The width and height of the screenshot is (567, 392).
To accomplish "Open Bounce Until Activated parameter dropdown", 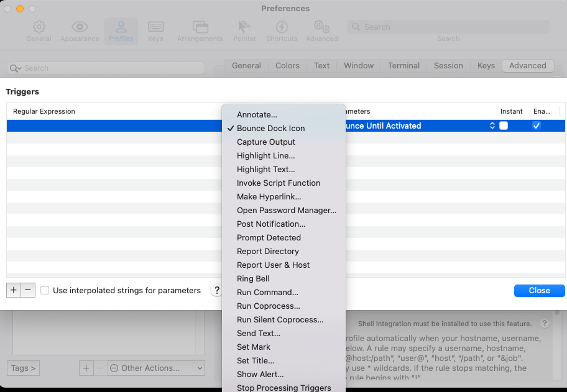I will tap(419, 125).
